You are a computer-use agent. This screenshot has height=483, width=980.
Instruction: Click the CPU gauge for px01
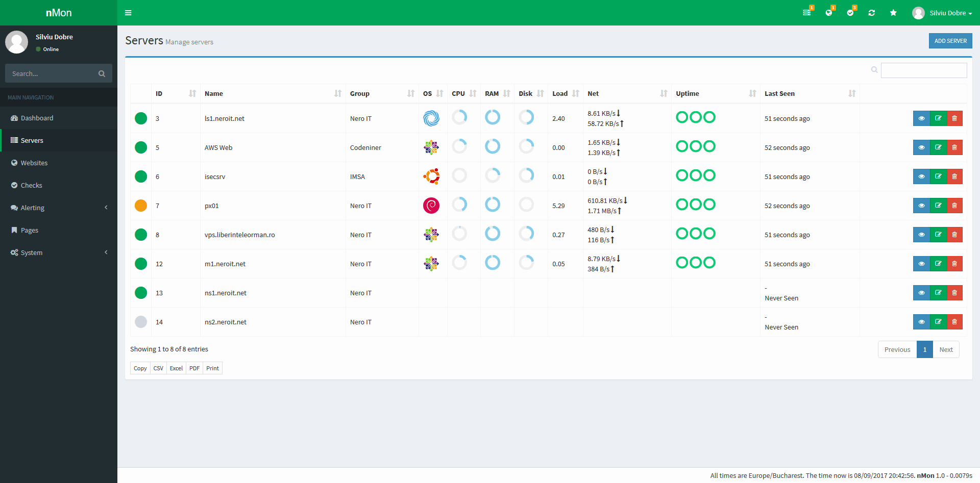(x=459, y=205)
